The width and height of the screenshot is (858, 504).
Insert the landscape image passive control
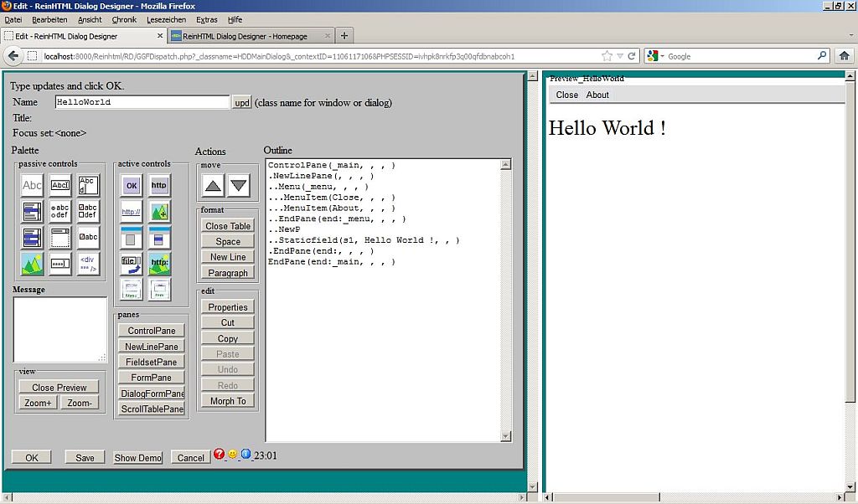pos(32,265)
